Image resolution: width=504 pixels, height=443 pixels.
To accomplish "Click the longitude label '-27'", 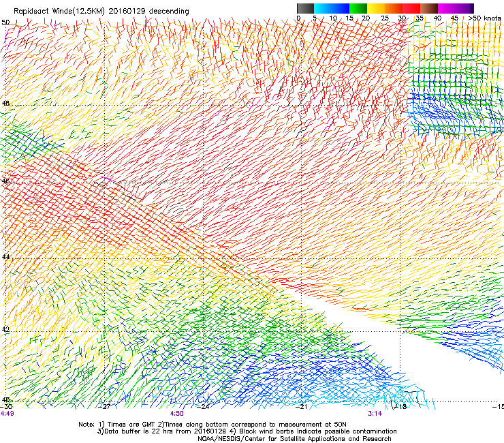I will (105, 407).
